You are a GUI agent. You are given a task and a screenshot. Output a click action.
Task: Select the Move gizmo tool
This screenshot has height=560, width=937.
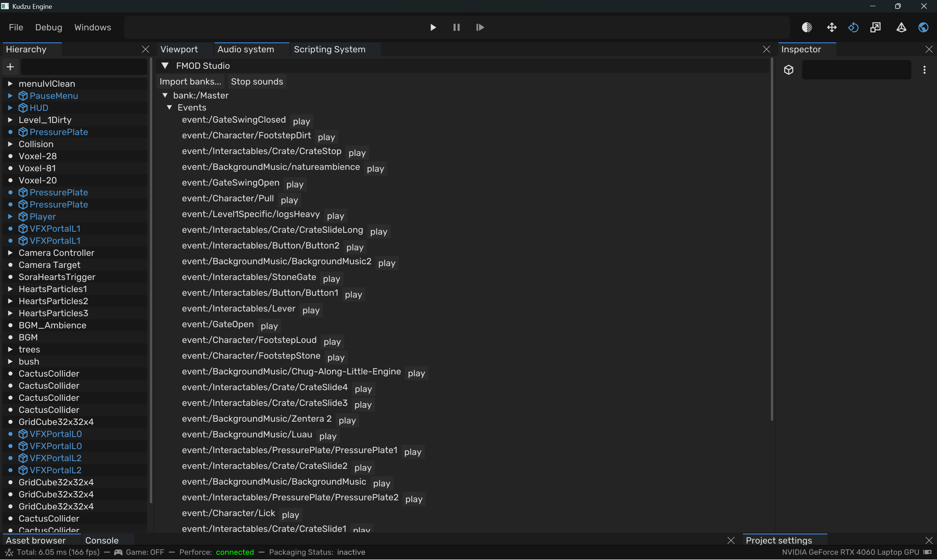point(832,27)
